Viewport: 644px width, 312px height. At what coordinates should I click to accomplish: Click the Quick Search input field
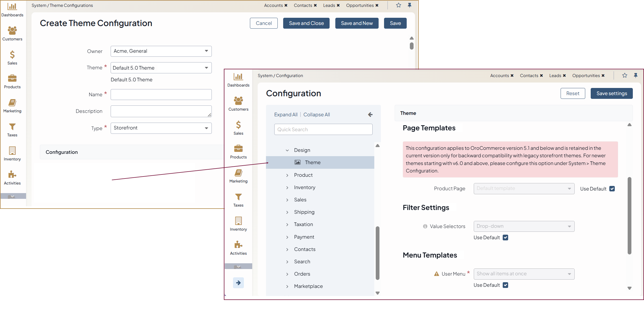pyautogui.click(x=323, y=129)
